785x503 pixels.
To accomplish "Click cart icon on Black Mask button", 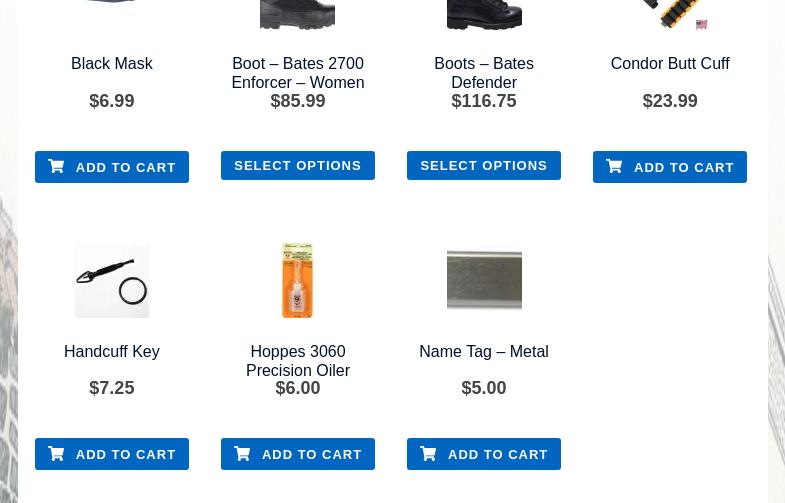I will click(x=57, y=167).
